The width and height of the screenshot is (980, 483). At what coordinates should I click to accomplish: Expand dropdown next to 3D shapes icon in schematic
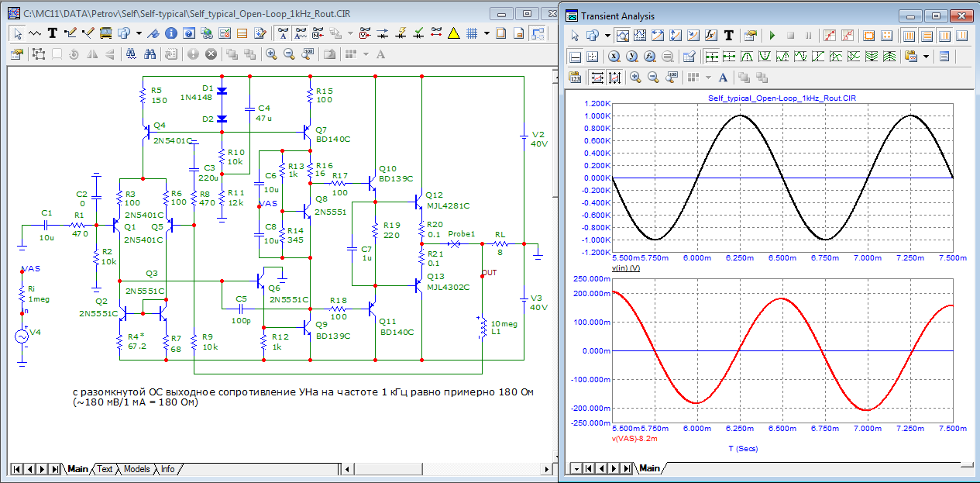click(x=139, y=33)
